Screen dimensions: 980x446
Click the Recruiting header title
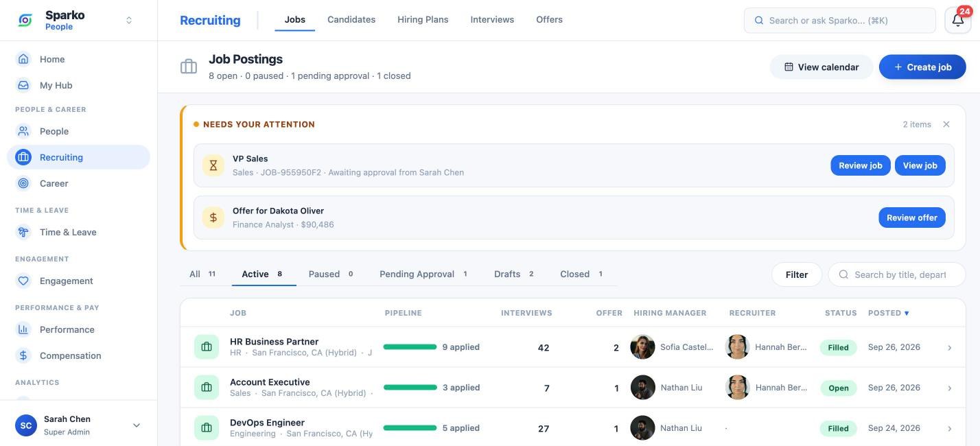(x=210, y=20)
